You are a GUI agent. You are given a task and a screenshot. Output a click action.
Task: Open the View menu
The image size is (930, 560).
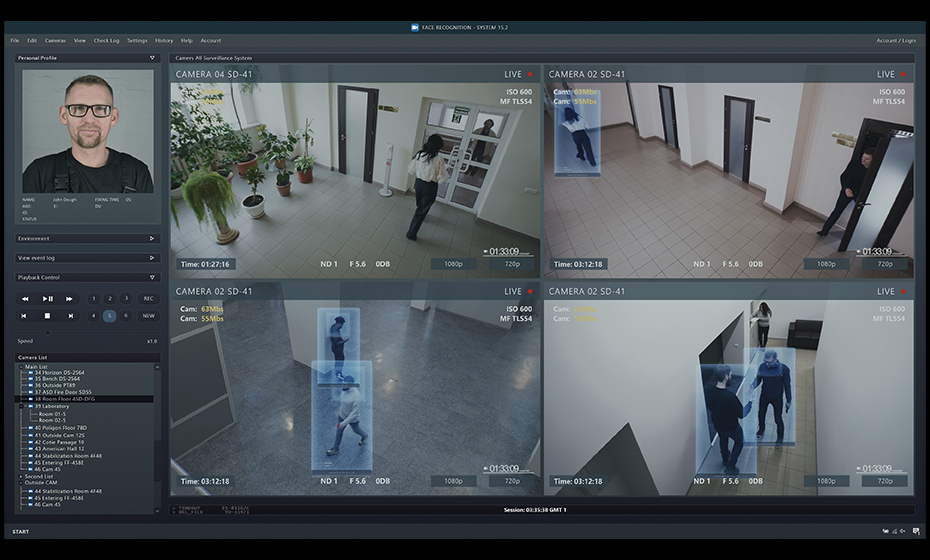coord(79,41)
